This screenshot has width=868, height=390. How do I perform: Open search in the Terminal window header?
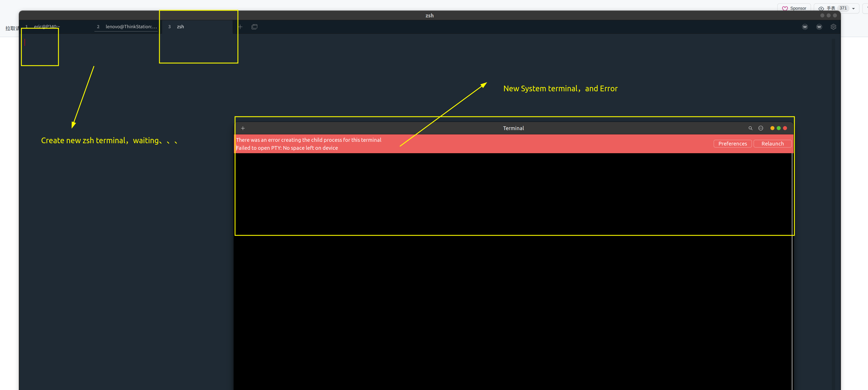pyautogui.click(x=750, y=128)
